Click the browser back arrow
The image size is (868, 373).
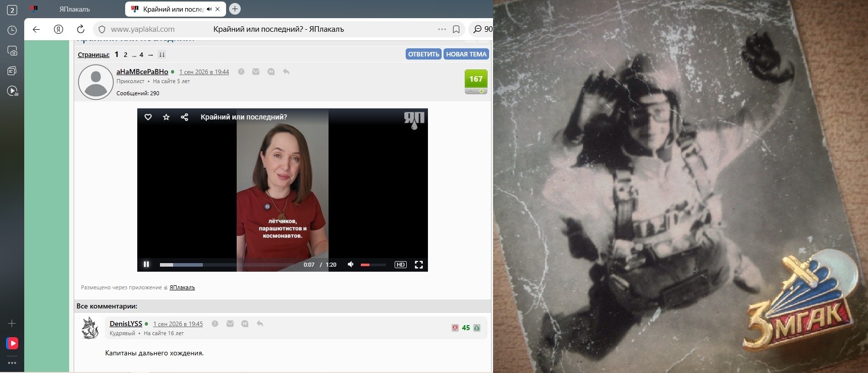(x=36, y=29)
